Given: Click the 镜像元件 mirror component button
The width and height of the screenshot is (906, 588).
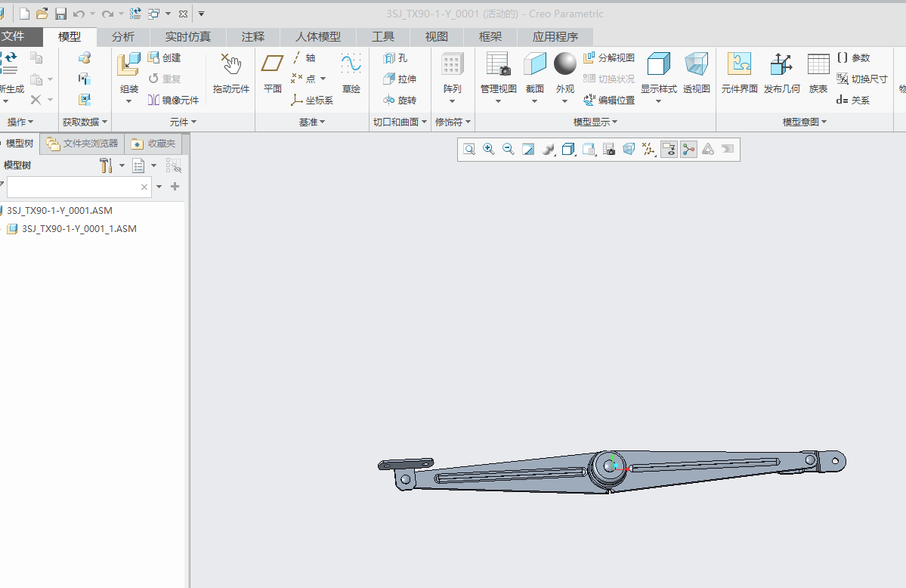Looking at the screenshot, I should point(173,100).
